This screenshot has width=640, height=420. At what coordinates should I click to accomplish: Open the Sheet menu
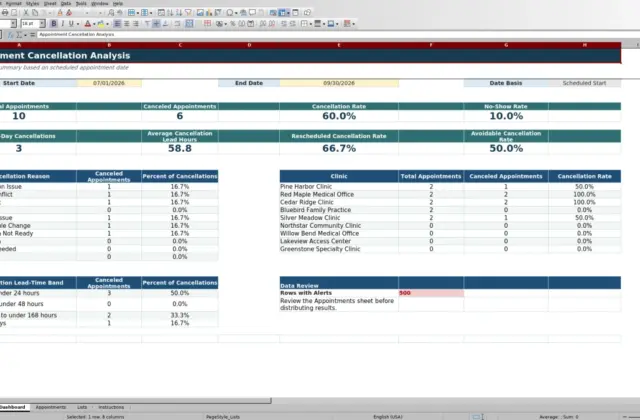[x=50, y=3]
